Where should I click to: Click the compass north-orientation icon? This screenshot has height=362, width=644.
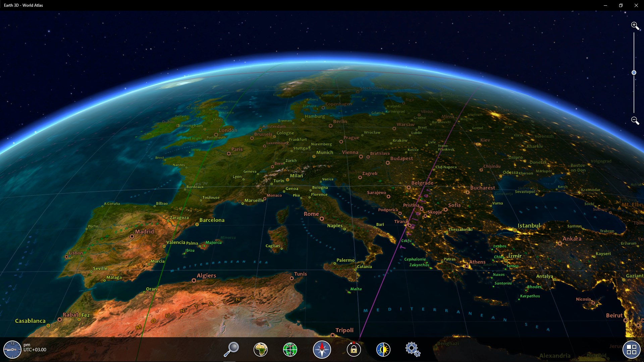pyautogui.click(x=322, y=349)
